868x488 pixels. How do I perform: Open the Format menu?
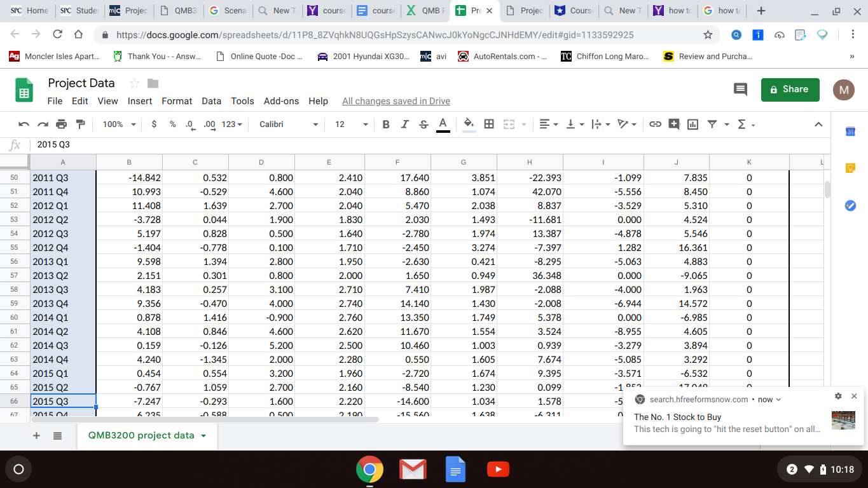177,101
